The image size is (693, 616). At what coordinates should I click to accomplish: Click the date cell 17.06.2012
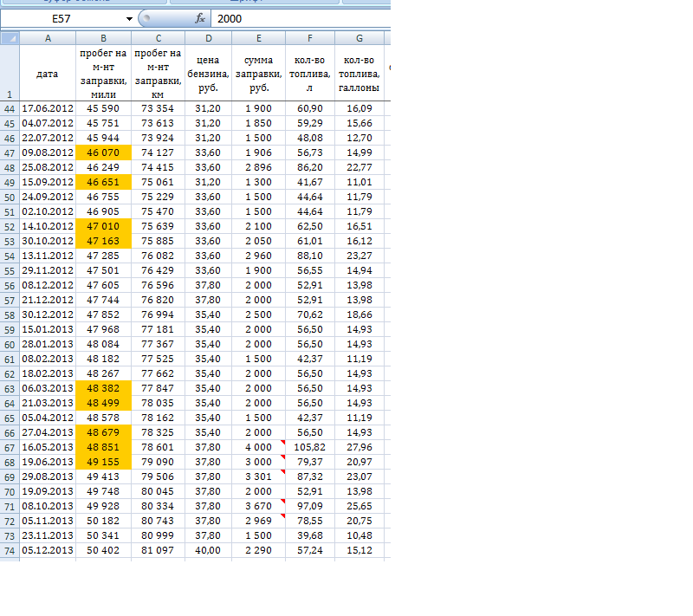click(48, 108)
